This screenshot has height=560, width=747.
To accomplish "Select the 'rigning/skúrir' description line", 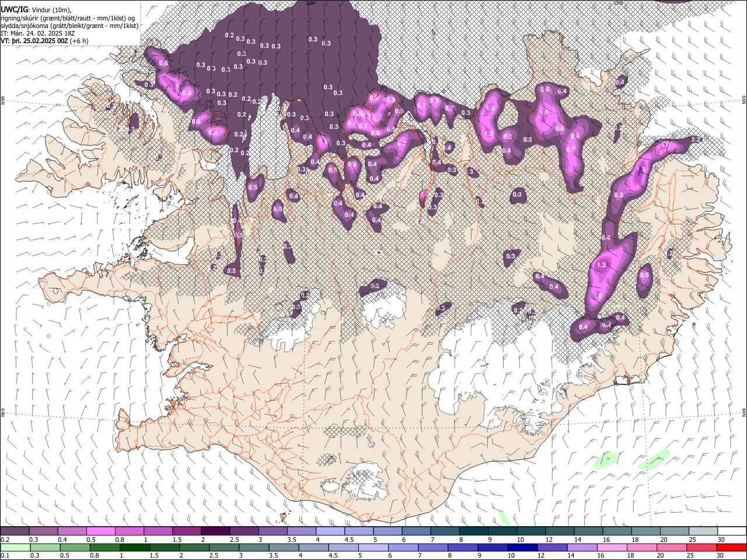I will point(68,18).
